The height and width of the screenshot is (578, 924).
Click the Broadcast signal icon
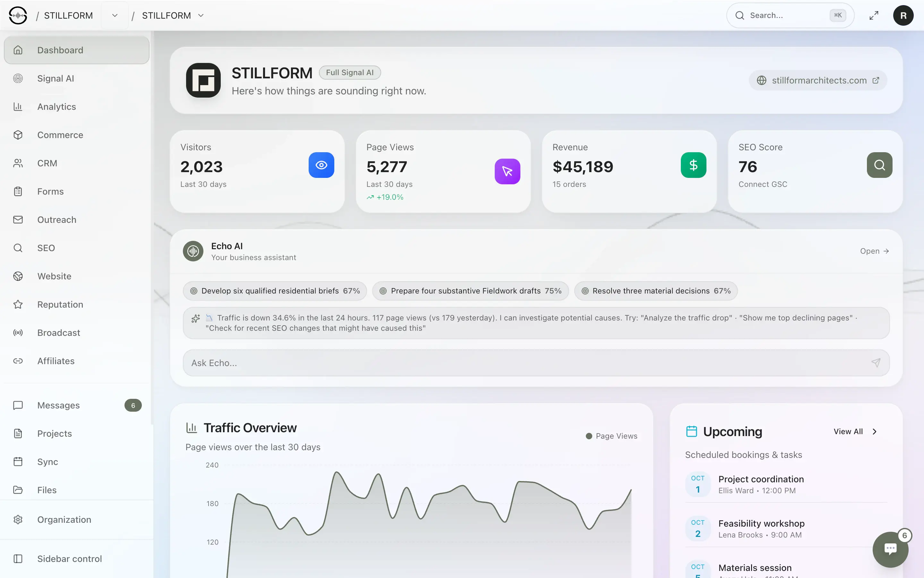coord(18,333)
